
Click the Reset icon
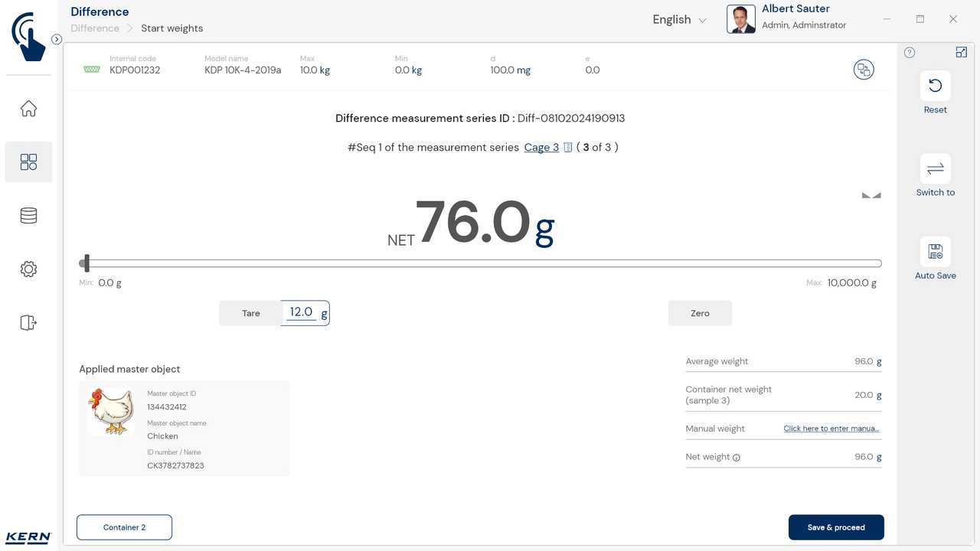tap(935, 86)
